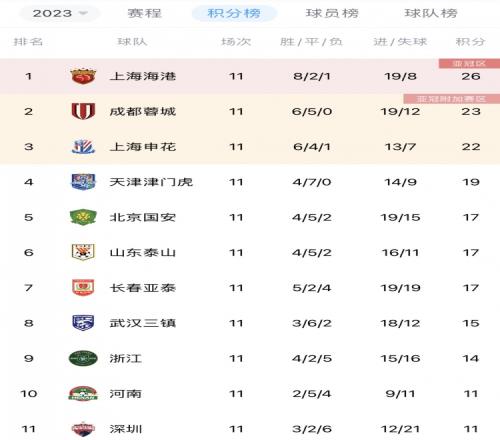Open the 深圳 team name link

pos(126,429)
